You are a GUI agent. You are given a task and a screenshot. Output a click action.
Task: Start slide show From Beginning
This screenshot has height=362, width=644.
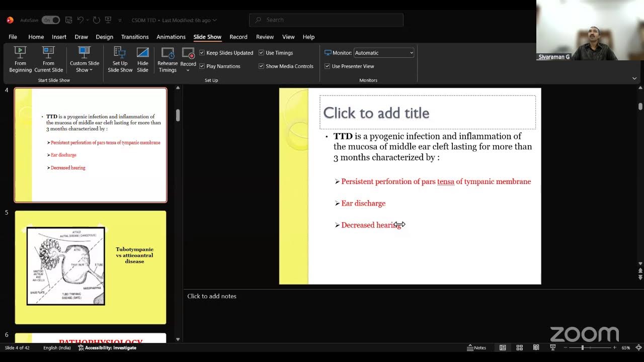pos(20,59)
